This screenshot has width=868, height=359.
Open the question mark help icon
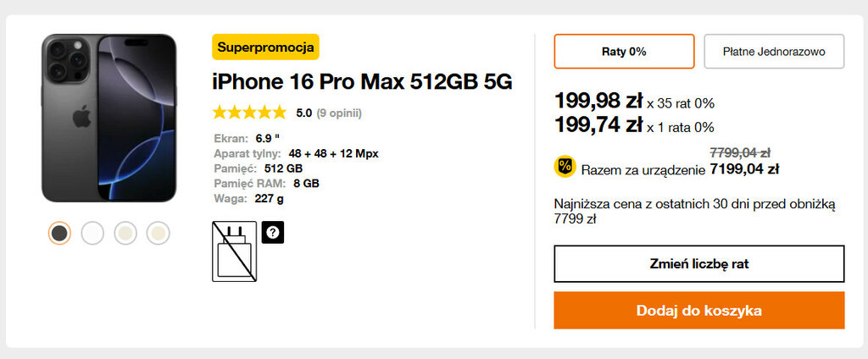272,232
